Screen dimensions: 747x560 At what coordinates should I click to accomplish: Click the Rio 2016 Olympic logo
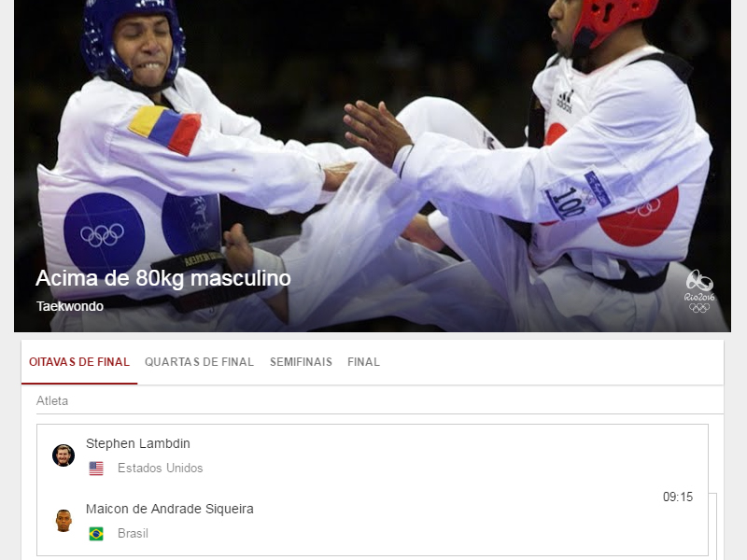click(x=699, y=291)
